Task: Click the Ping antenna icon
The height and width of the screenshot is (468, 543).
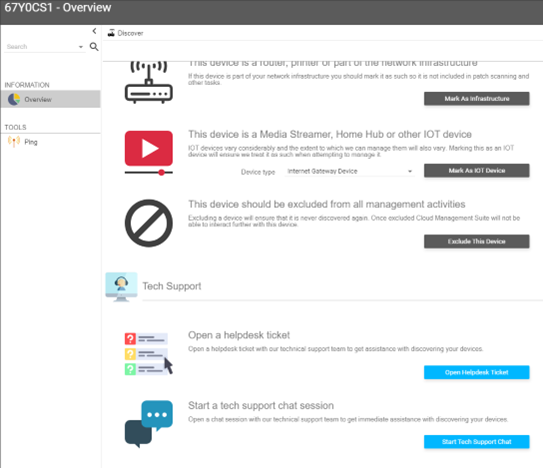Action: [x=14, y=142]
